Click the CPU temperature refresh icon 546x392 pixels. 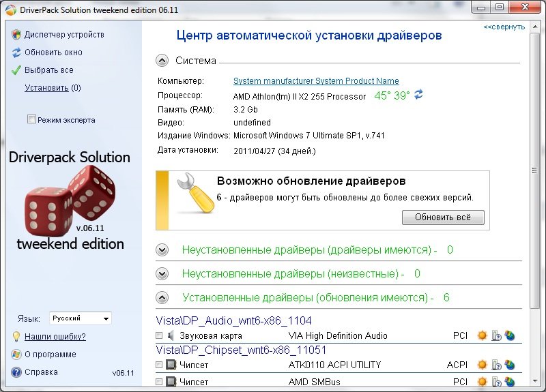pyautogui.click(x=419, y=95)
